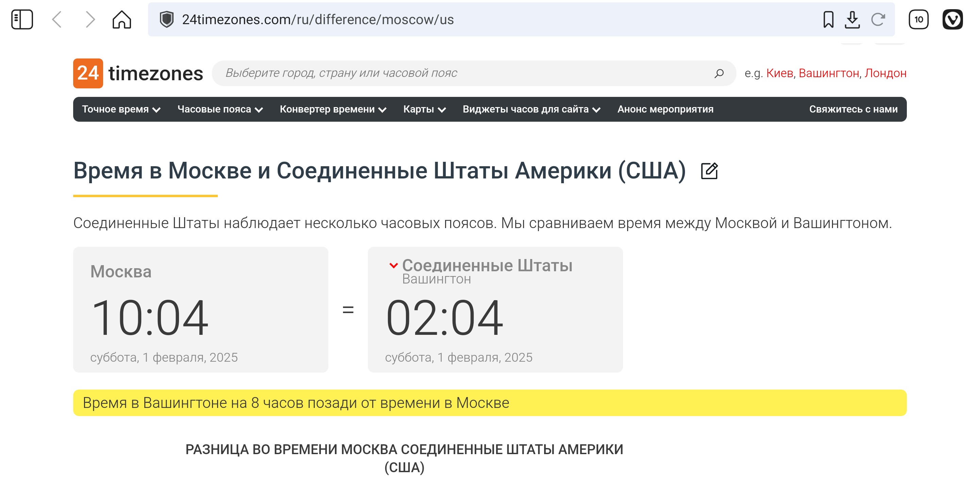Expand the Виджеты часов для сайта menu
The width and height of the screenshot is (980, 481).
531,109
